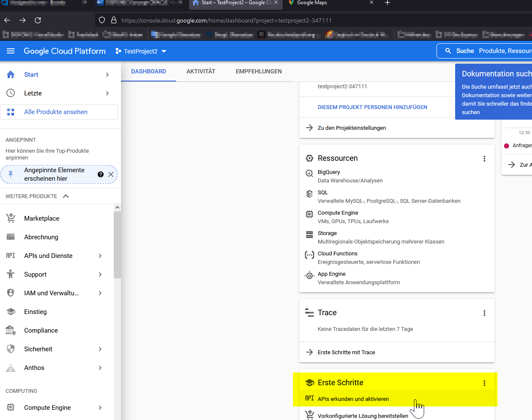Expand the Start submenu chevron
The image size is (532, 420).
click(107, 75)
